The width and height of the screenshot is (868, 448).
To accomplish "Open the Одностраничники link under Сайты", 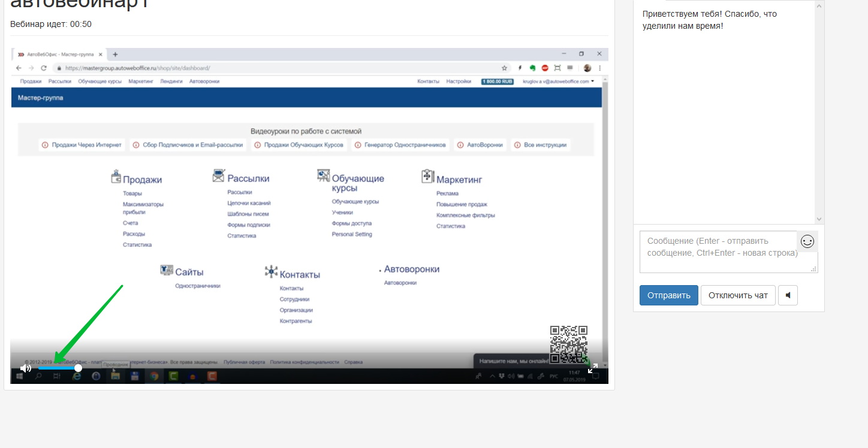I will 198,286.
